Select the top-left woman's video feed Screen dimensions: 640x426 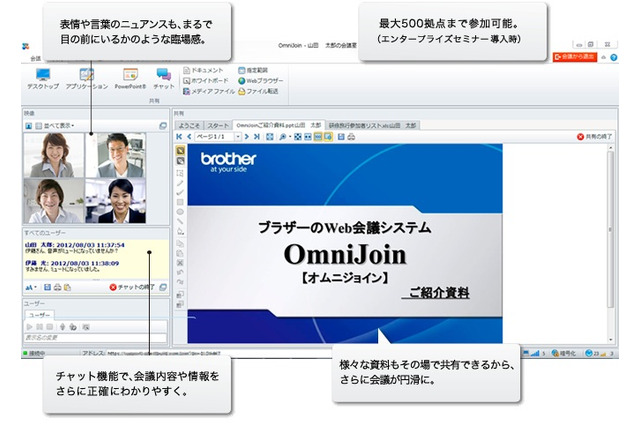click(x=54, y=155)
